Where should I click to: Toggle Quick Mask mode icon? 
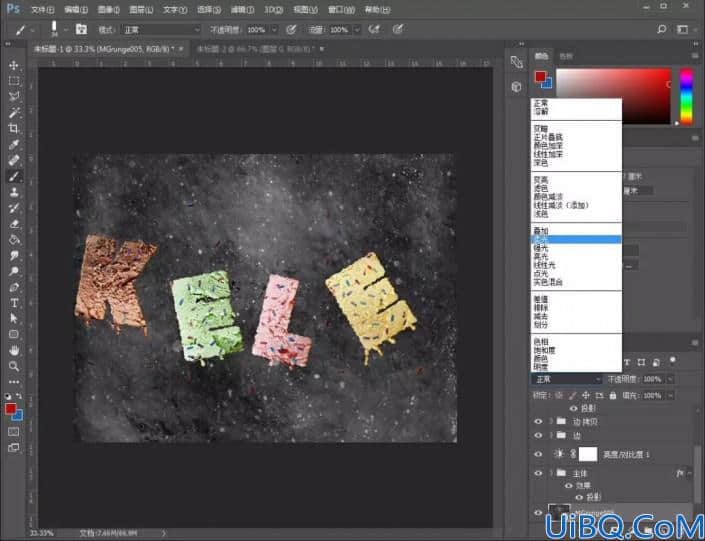point(13,432)
